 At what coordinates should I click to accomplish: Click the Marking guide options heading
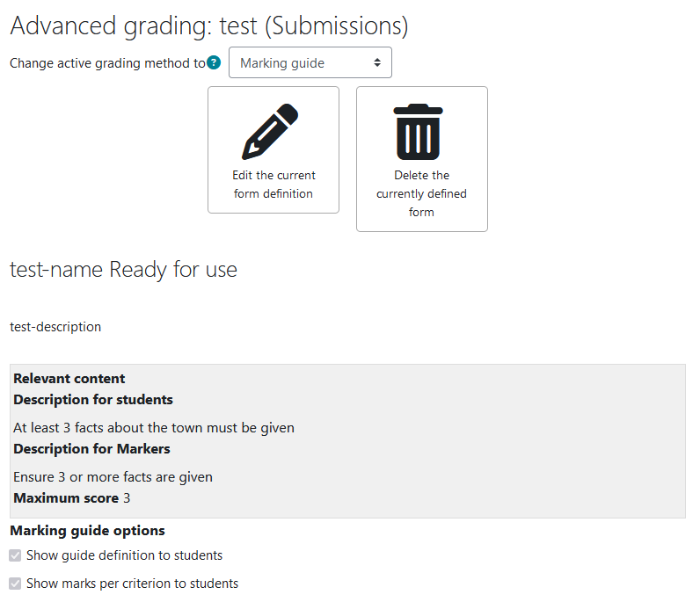(88, 531)
